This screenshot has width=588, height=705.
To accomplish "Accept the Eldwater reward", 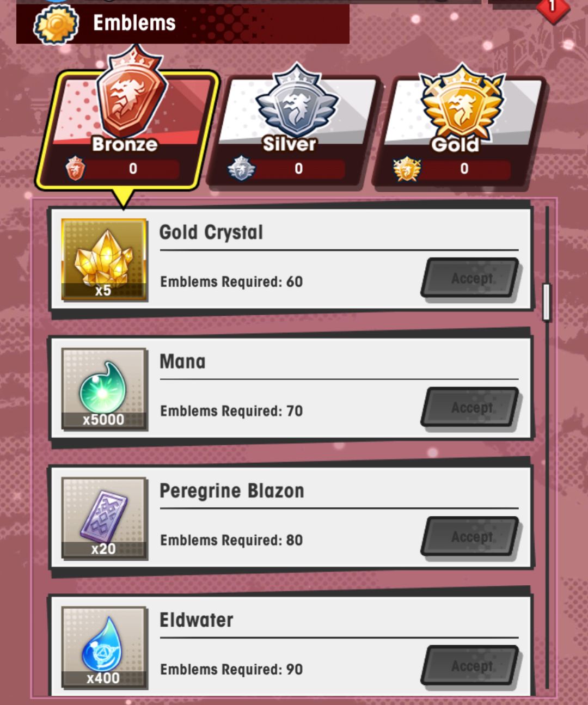I will [x=470, y=666].
